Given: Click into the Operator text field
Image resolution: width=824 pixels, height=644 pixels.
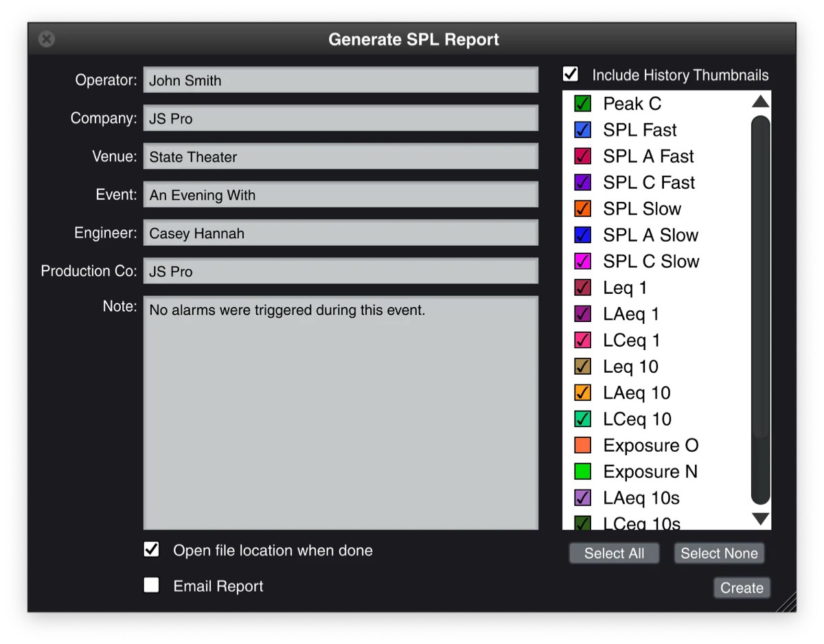Looking at the screenshot, I should [x=341, y=80].
